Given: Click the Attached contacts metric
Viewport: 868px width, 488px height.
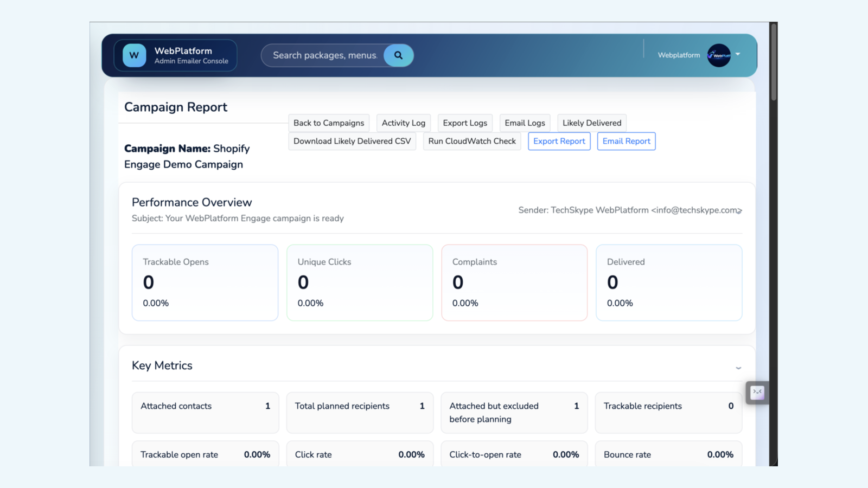Looking at the screenshot, I should coord(205,413).
